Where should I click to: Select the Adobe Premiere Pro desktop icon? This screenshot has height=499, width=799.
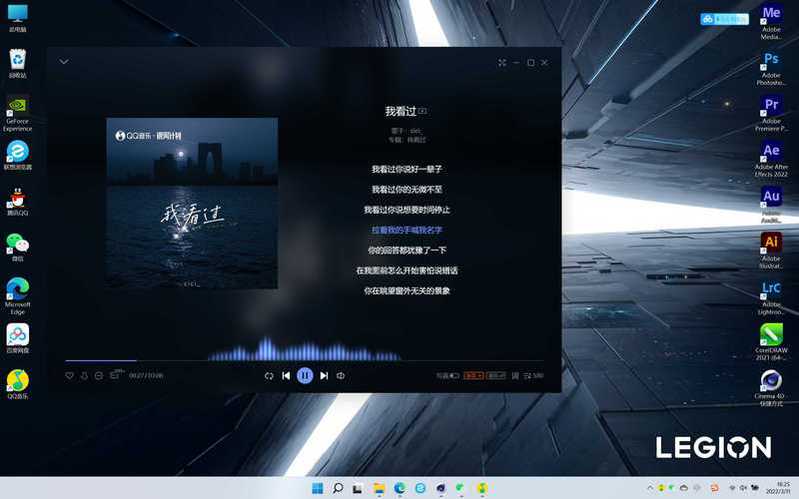click(771, 113)
